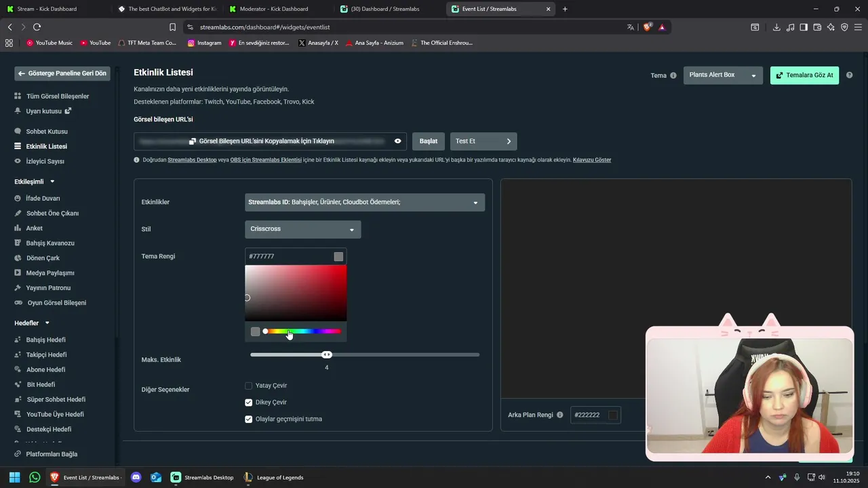Viewport: 868px width, 488px height.
Task: Open Oyun Görsel Bileşeni widget
Action: (56, 303)
